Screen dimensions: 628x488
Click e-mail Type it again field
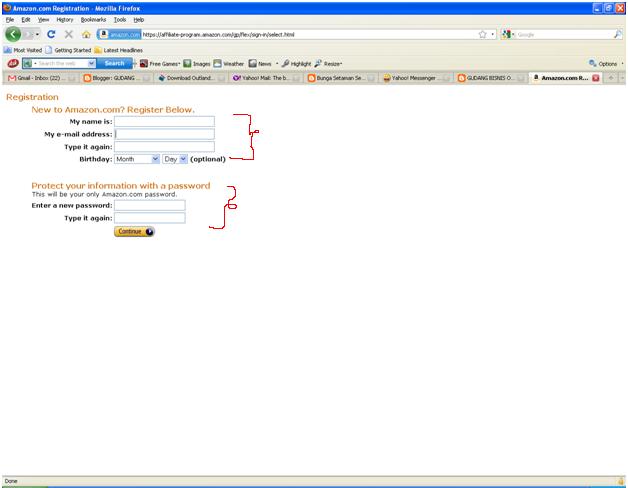[164, 147]
